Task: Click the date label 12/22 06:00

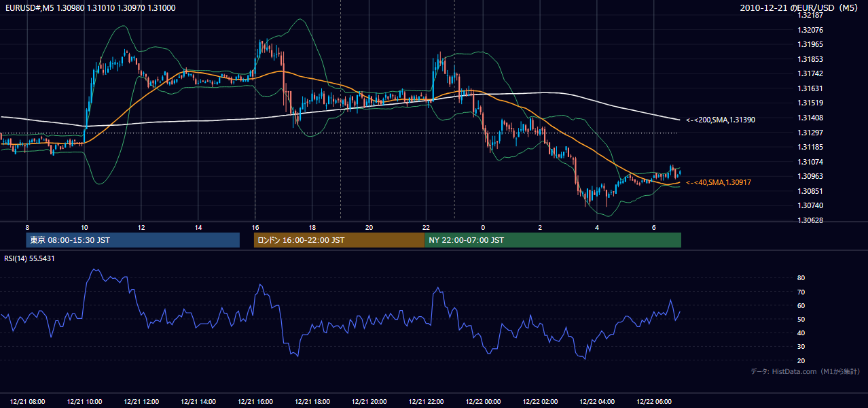Action: 655,401
